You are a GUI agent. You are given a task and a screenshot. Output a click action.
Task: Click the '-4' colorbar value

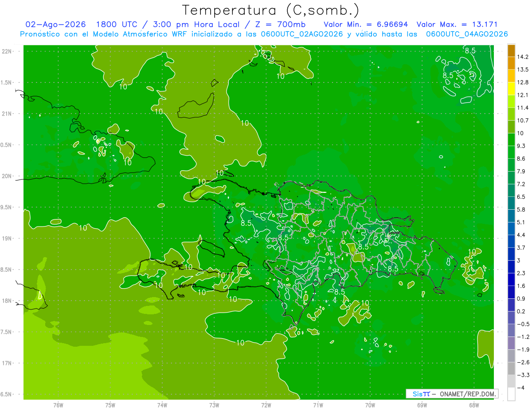[521, 388]
